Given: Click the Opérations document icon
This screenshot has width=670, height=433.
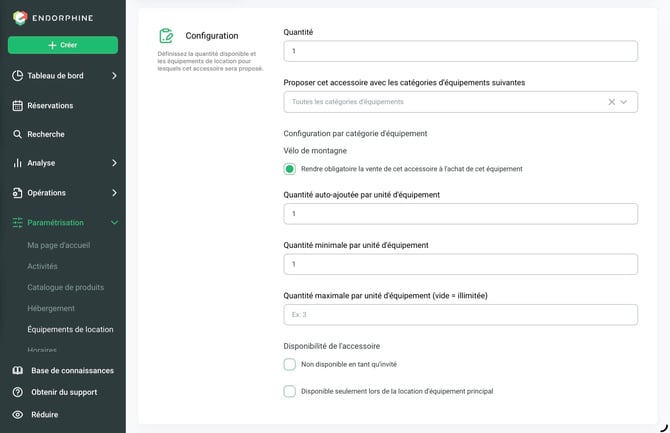Looking at the screenshot, I should pyautogui.click(x=18, y=193).
